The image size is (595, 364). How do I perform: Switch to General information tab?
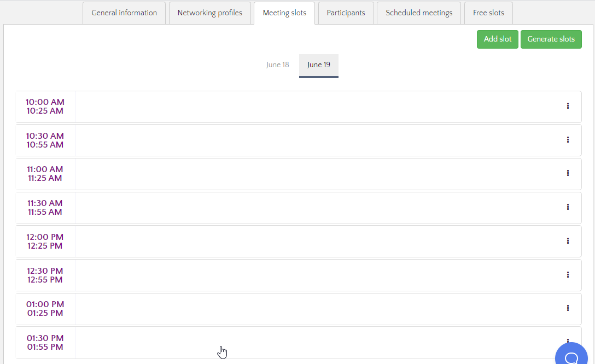click(x=124, y=13)
